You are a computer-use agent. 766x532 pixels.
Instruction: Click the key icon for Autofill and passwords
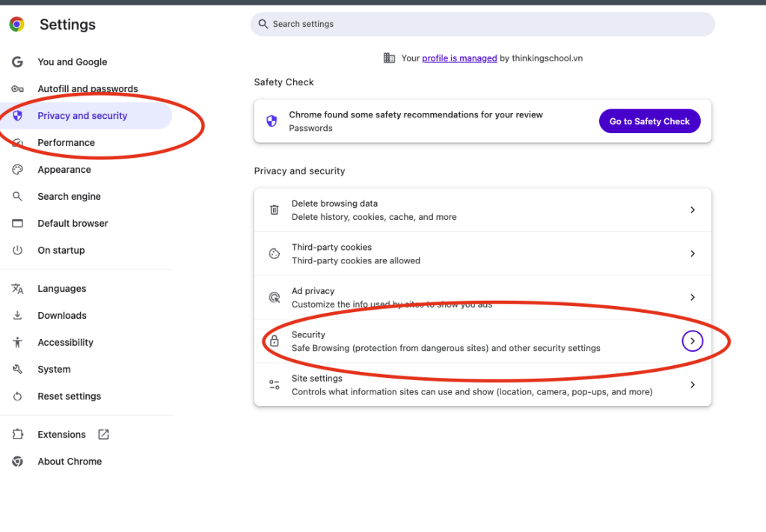(17, 89)
